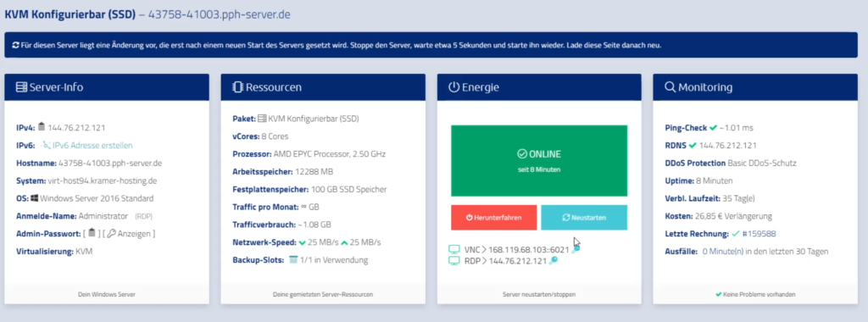Click AMD EPYC Processor, 2.50 GHz text

[x=330, y=154]
